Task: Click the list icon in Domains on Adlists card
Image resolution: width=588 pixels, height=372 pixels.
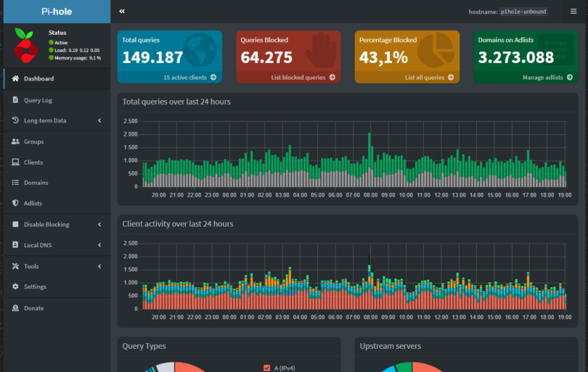Action: pos(556,50)
